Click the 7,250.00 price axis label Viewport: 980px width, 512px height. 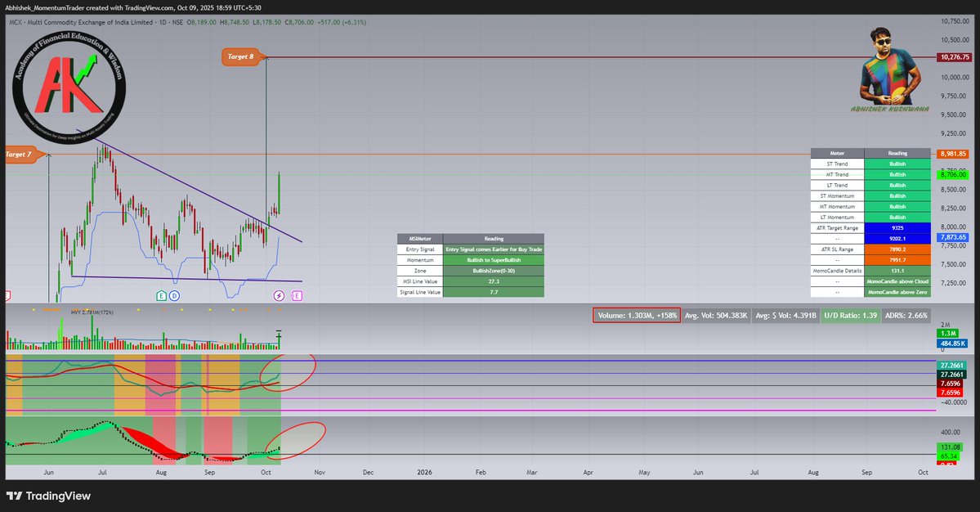pyautogui.click(x=955, y=283)
